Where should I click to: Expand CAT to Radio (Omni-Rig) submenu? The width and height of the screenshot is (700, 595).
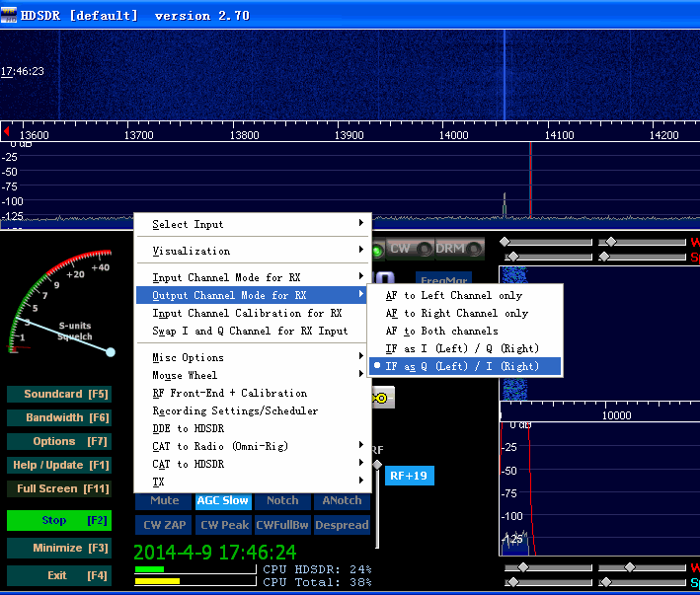(253, 446)
